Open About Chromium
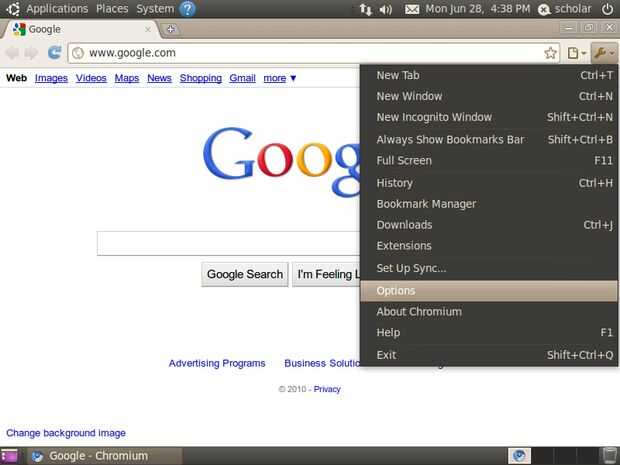The width and height of the screenshot is (620, 465). pos(489,312)
